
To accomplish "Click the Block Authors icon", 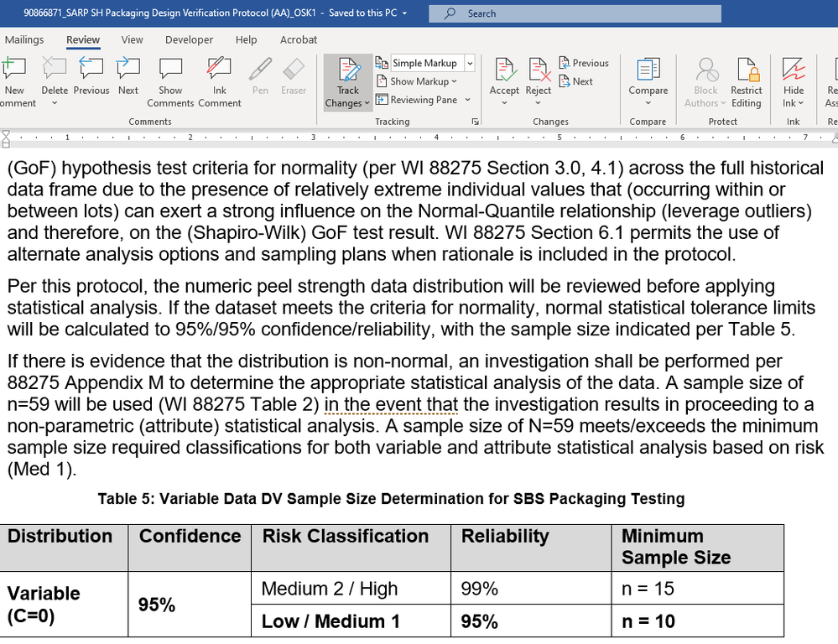I will (706, 70).
